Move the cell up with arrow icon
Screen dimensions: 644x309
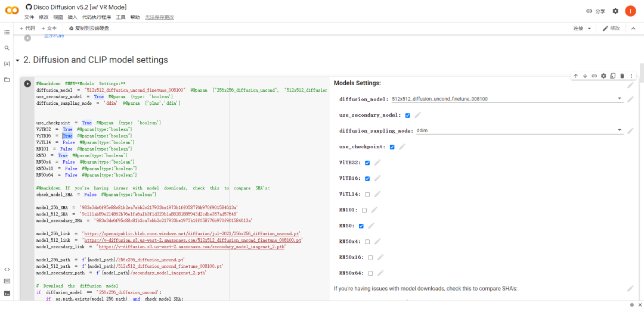[575, 76]
